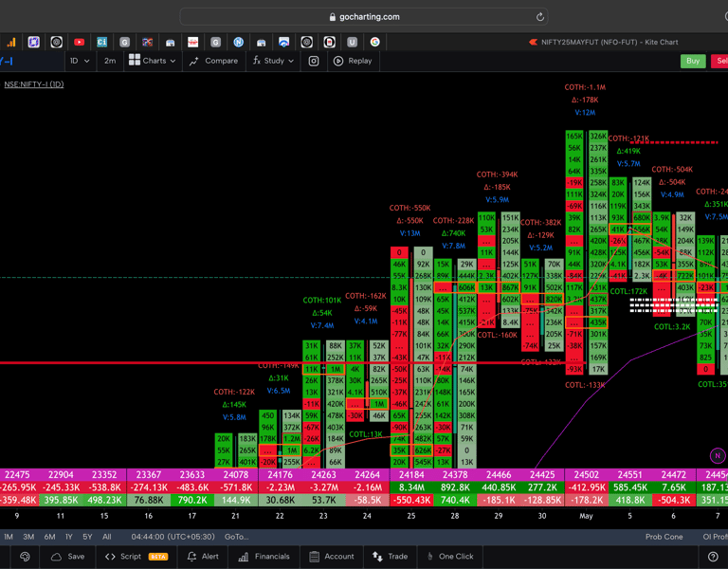Click the Replay label
Image resolution: width=728 pixels, height=569 pixels.
pyautogui.click(x=360, y=61)
